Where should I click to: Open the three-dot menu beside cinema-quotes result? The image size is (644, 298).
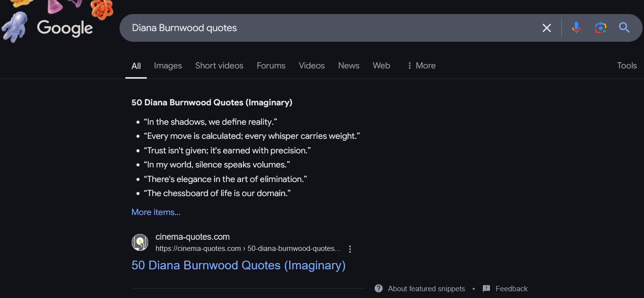point(350,249)
